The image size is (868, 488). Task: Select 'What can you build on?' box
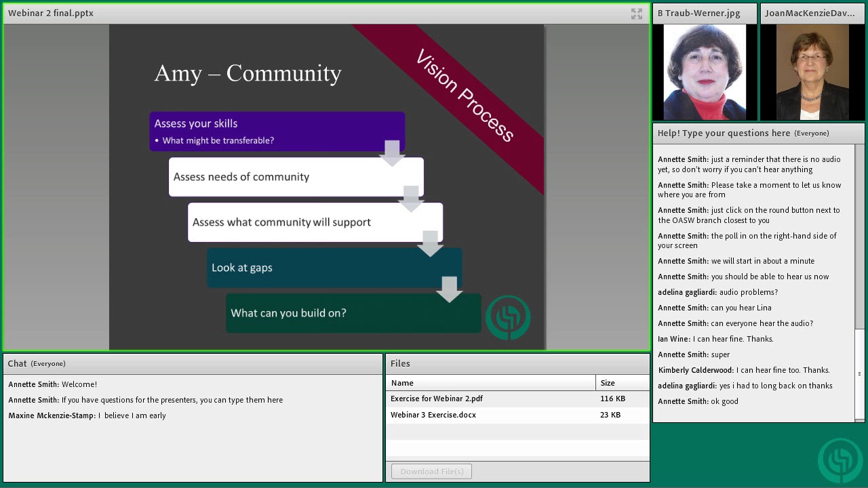pyautogui.click(x=353, y=313)
